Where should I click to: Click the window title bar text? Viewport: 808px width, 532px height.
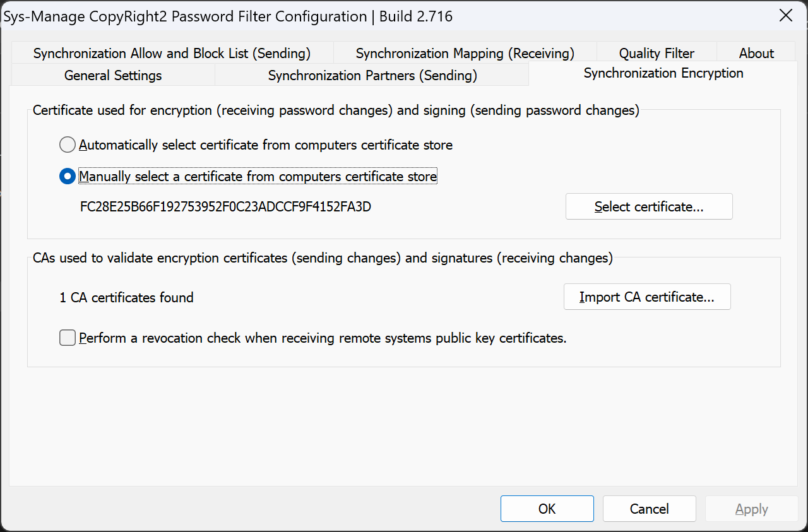tap(229, 16)
